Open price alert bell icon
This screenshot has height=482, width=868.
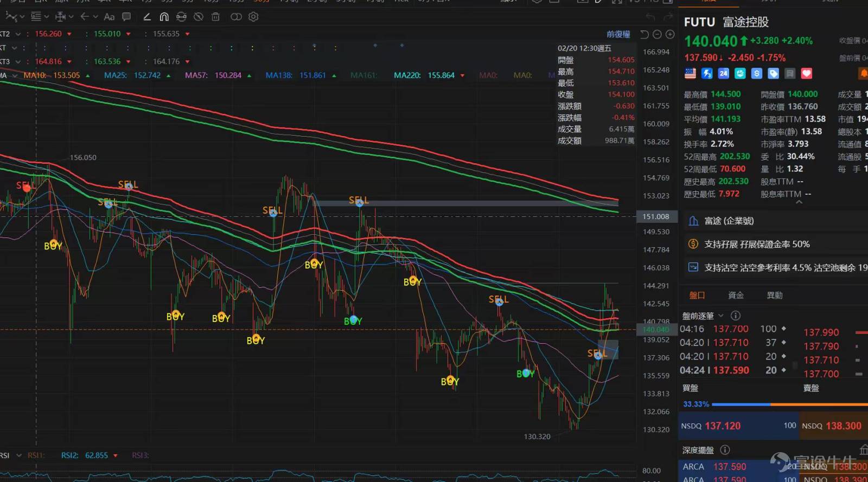863,73
